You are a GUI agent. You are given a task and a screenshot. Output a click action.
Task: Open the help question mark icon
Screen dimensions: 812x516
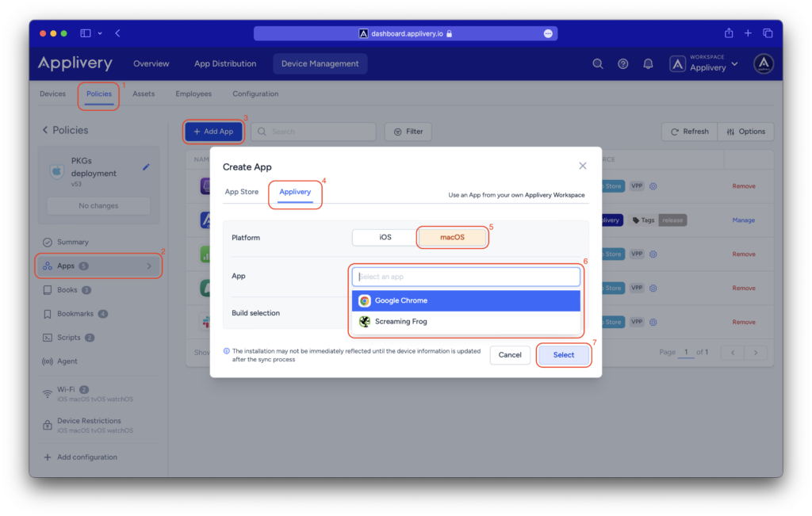[x=623, y=63]
